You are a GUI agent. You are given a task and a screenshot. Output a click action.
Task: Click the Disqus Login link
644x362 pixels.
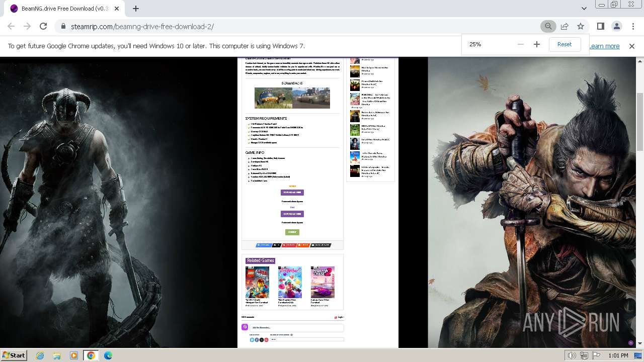340,317
